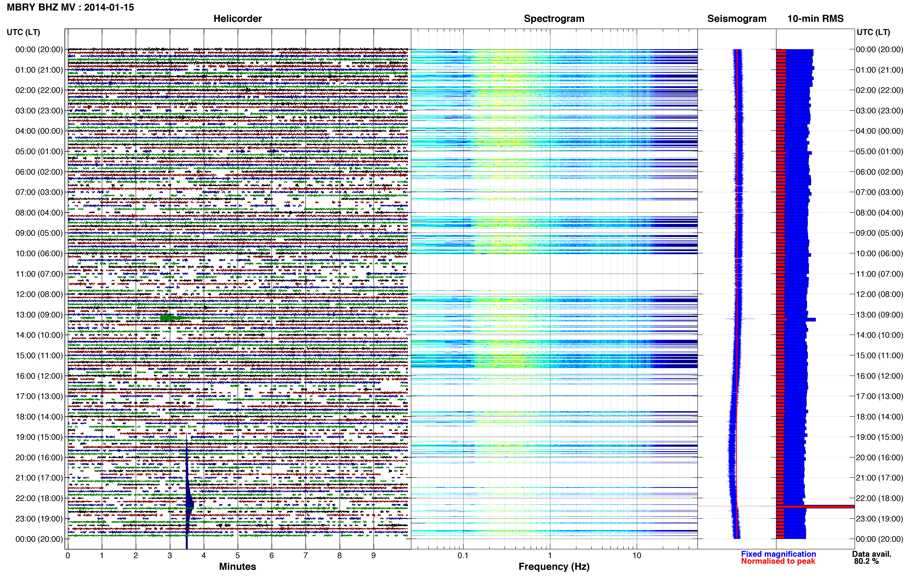The width and height of the screenshot is (924, 578).
Task: Click 08:00 (04:00) on the helicorder time axis
Action: point(39,213)
